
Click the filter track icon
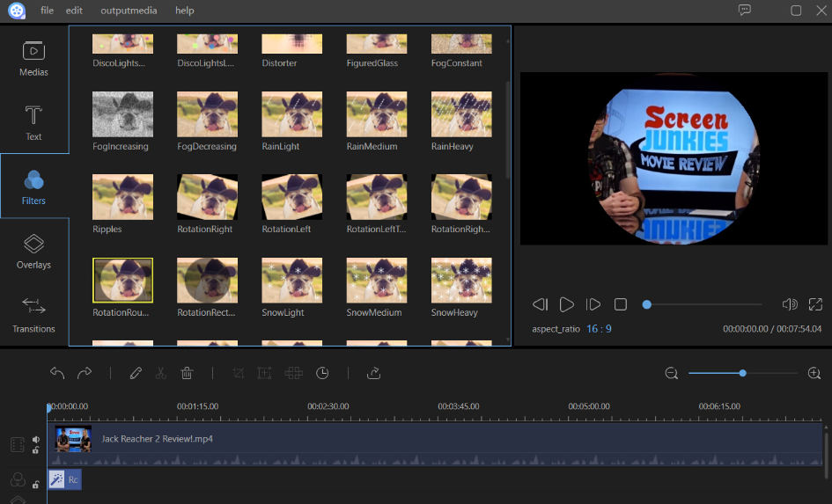click(18, 479)
